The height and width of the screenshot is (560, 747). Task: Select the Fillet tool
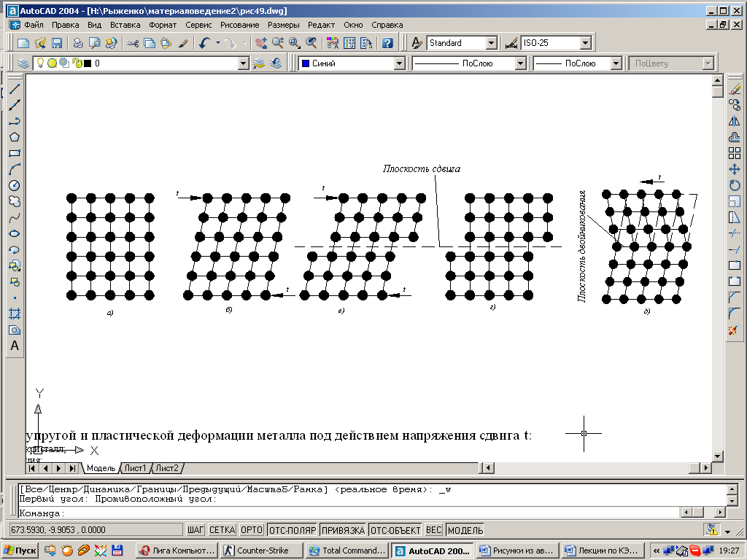(x=735, y=314)
